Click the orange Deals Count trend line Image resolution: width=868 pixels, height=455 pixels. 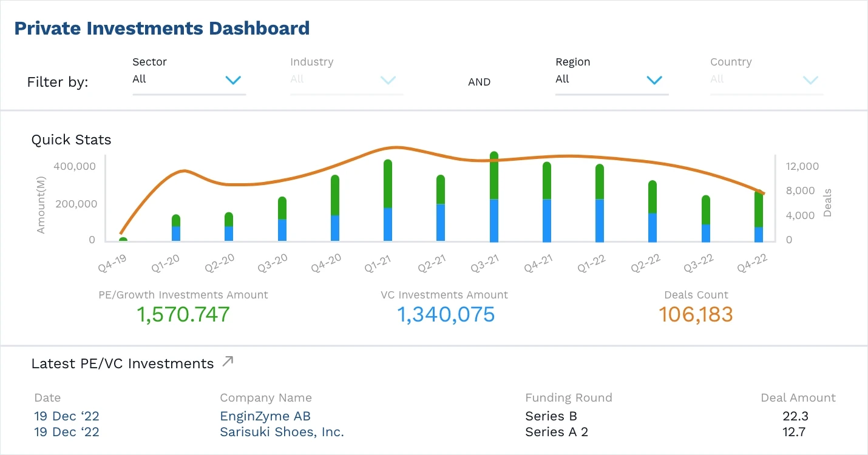click(x=395, y=147)
